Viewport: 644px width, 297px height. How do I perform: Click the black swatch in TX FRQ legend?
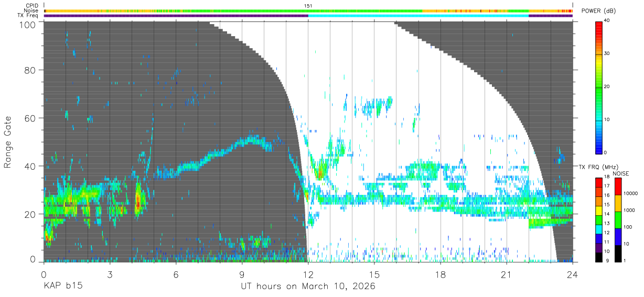pyautogui.click(x=599, y=257)
